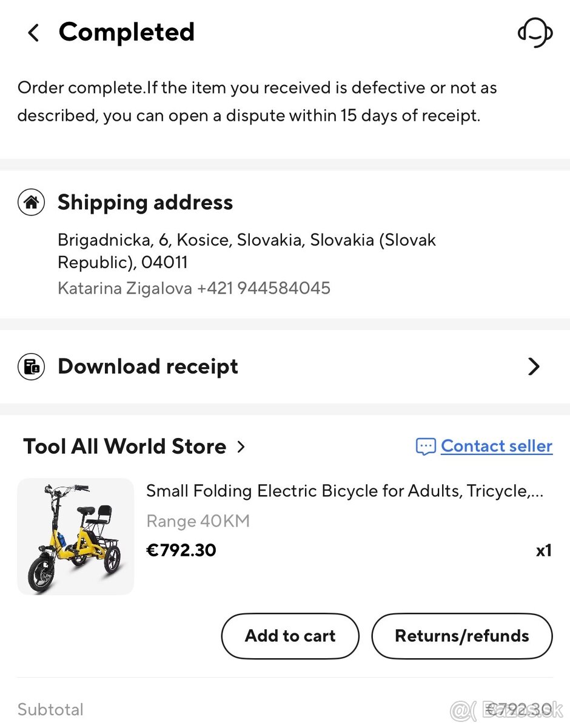Image resolution: width=570 pixels, height=728 pixels.
Task: Click the Brigadnicka 6 Kosice address text
Action: pos(246,251)
